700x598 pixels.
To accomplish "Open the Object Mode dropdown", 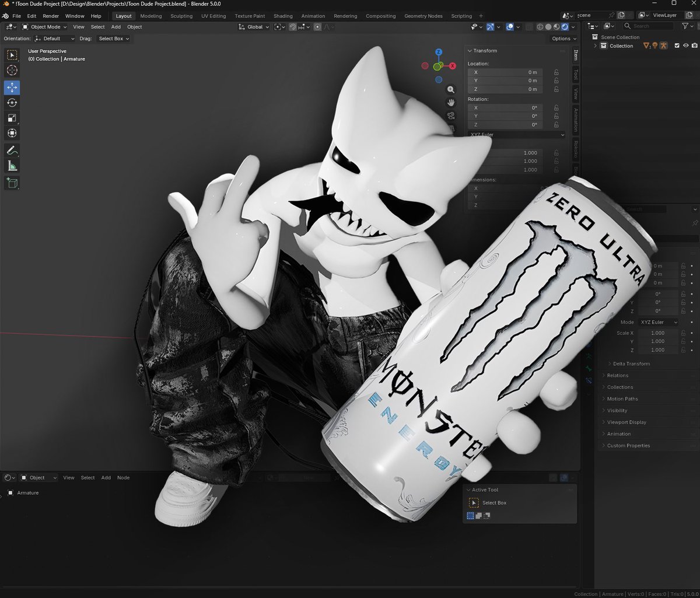I will click(44, 27).
